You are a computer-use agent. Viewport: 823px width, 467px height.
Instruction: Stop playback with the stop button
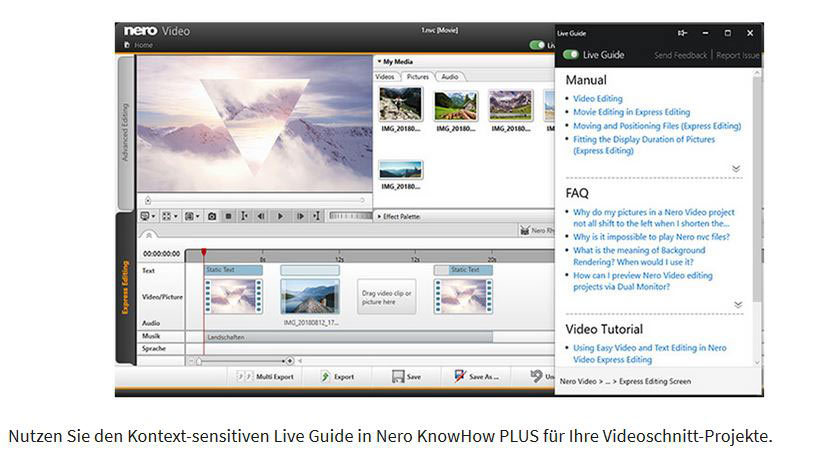click(228, 216)
